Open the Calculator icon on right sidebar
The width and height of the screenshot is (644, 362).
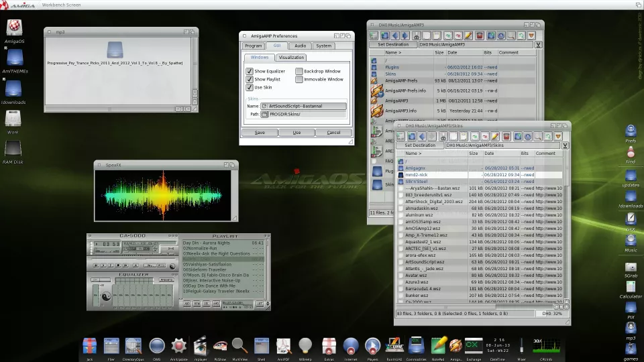[x=631, y=286]
